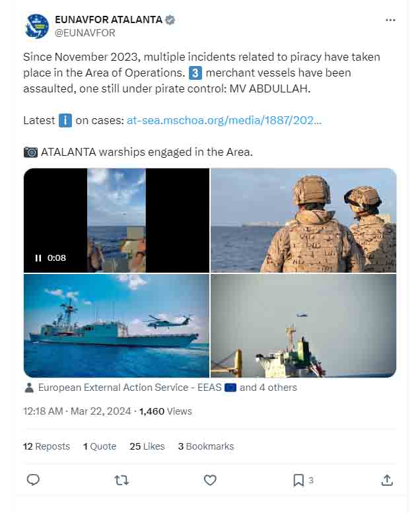Pause the video at 0:08

(38, 258)
